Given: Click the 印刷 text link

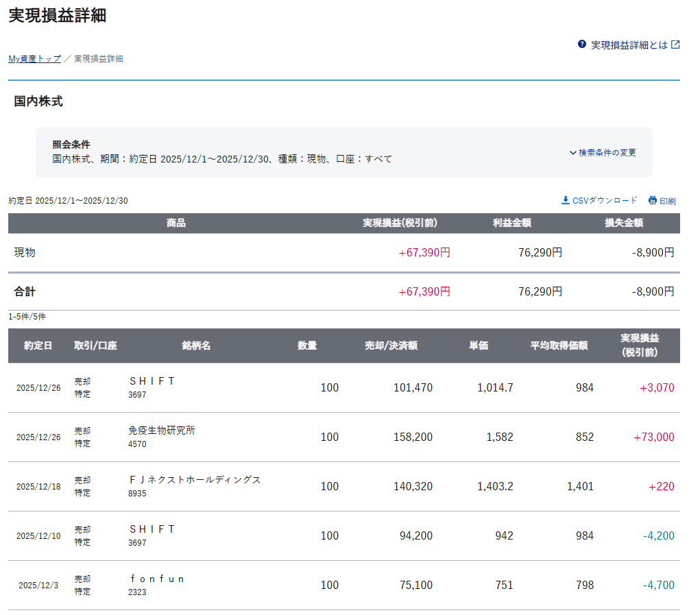Looking at the screenshot, I should pos(667,202).
